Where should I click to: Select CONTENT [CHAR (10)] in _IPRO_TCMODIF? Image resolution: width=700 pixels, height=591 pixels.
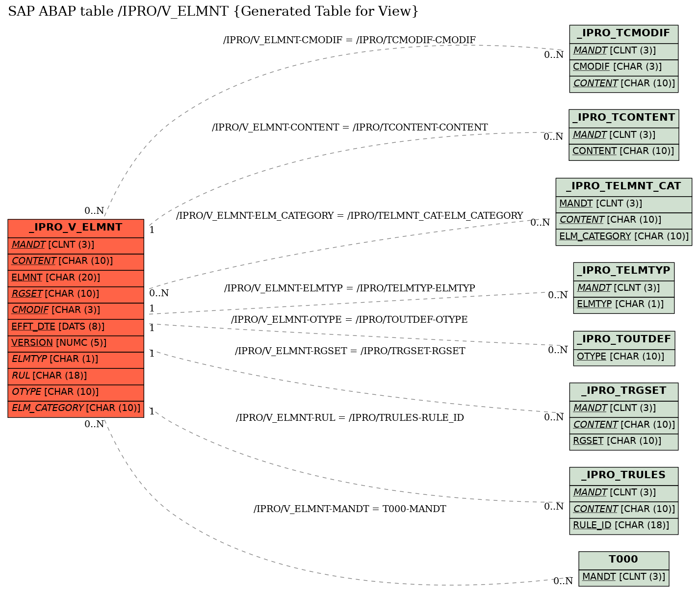624,84
